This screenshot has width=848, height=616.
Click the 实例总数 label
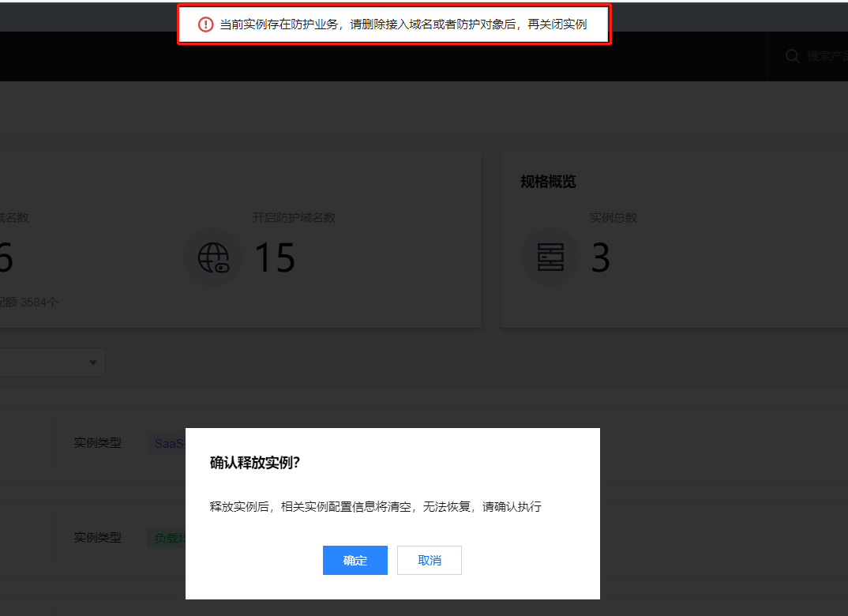tap(613, 217)
